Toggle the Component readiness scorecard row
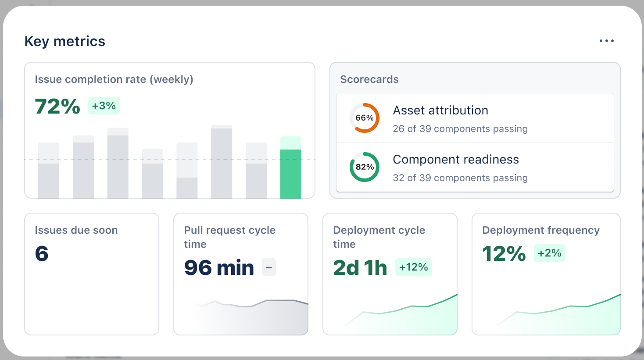 pyautogui.click(x=475, y=167)
